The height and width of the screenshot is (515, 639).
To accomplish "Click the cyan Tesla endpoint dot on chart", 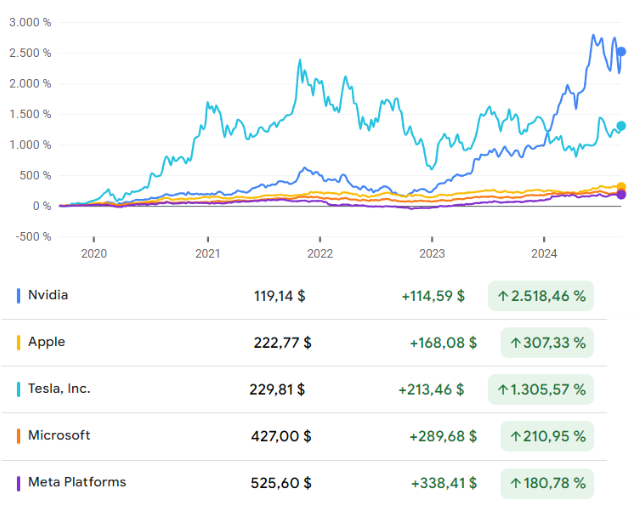I will click(x=621, y=126).
